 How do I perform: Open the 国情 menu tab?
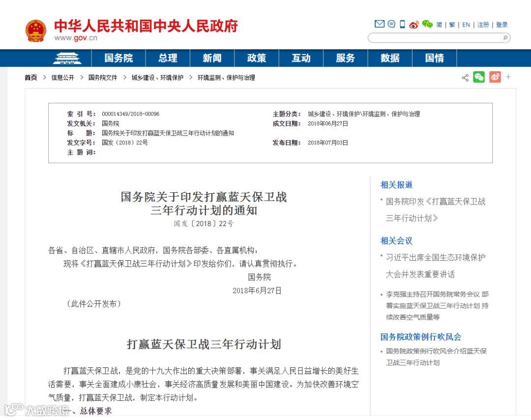click(435, 58)
